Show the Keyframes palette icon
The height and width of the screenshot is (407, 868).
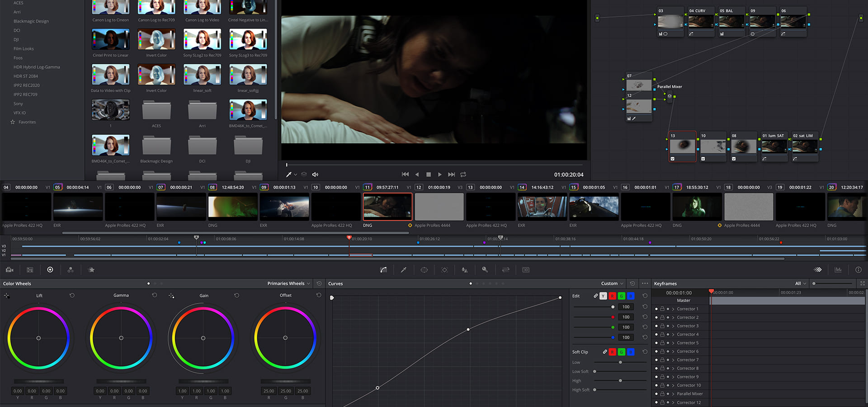pyautogui.click(x=818, y=270)
